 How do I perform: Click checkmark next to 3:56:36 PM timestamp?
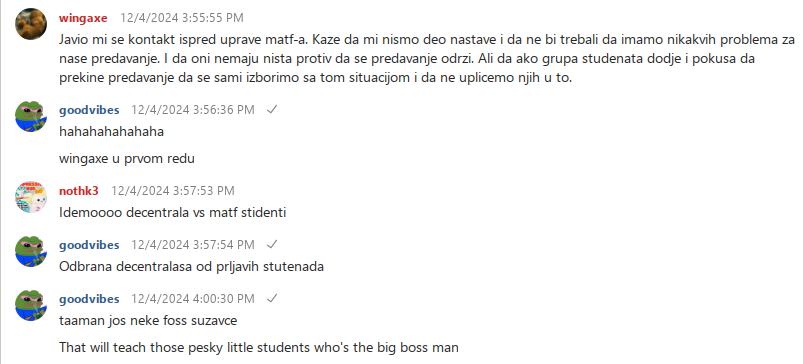(x=272, y=110)
